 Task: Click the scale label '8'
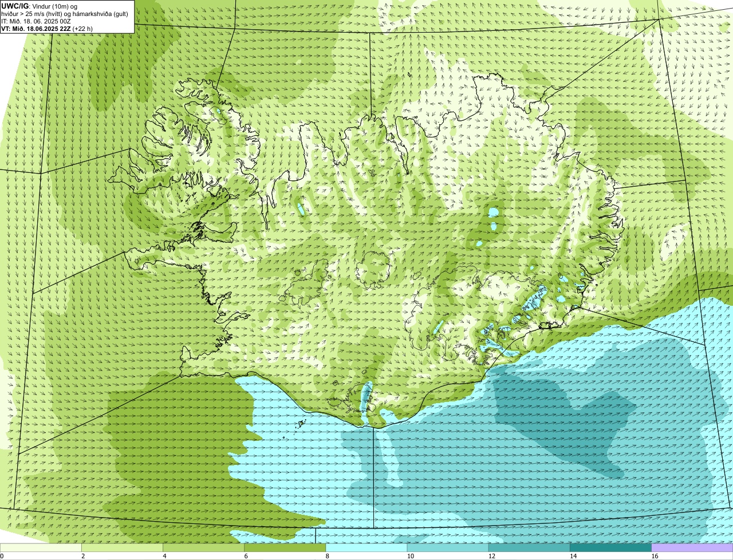click(328, 556)
